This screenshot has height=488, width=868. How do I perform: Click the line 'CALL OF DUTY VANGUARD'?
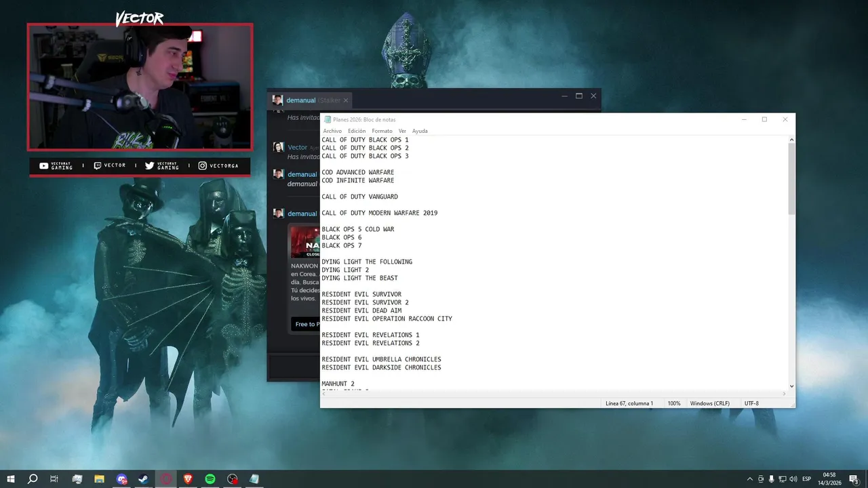(x=359, y=197)
